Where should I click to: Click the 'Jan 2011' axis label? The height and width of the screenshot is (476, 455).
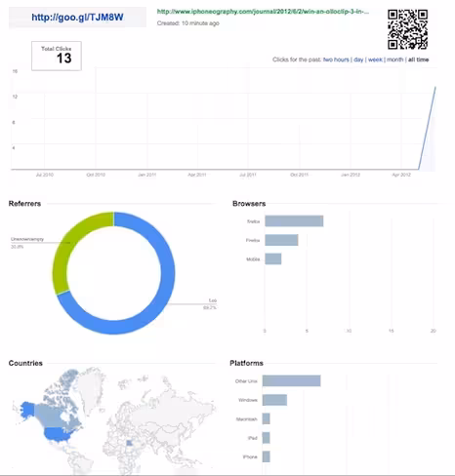pyautogui.click(x=146, y=175)
